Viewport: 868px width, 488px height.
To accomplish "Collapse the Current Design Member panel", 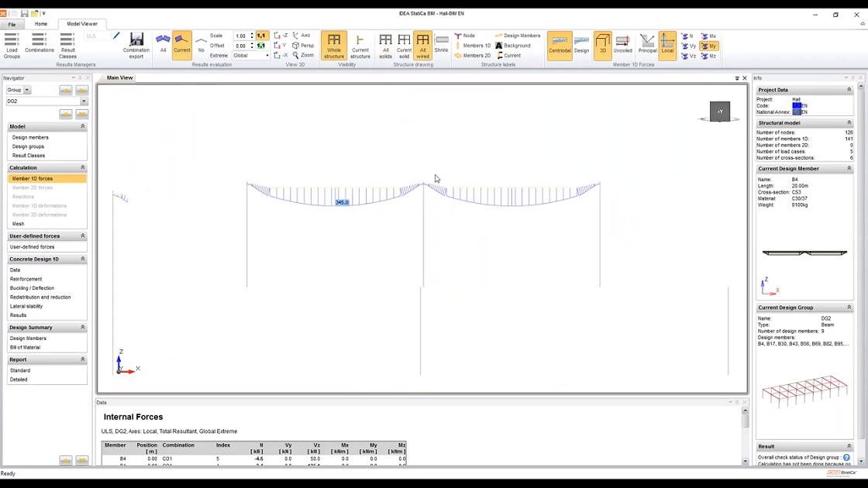I will [849, 168].
